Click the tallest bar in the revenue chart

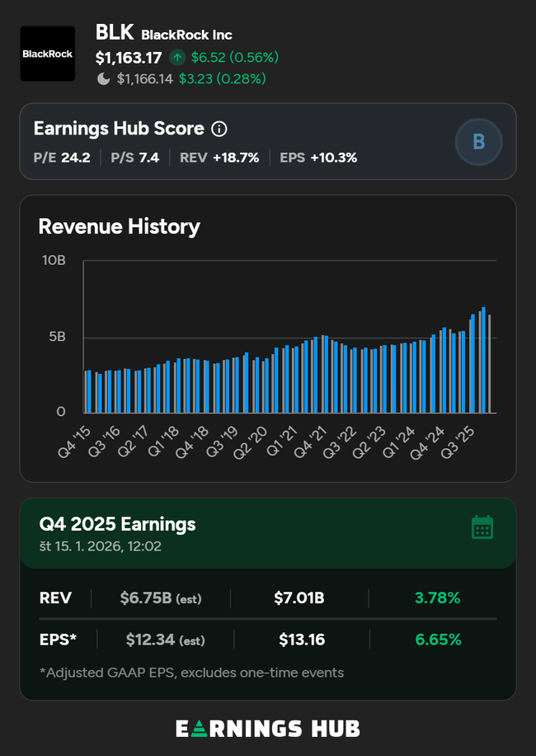tap(483, 360)
